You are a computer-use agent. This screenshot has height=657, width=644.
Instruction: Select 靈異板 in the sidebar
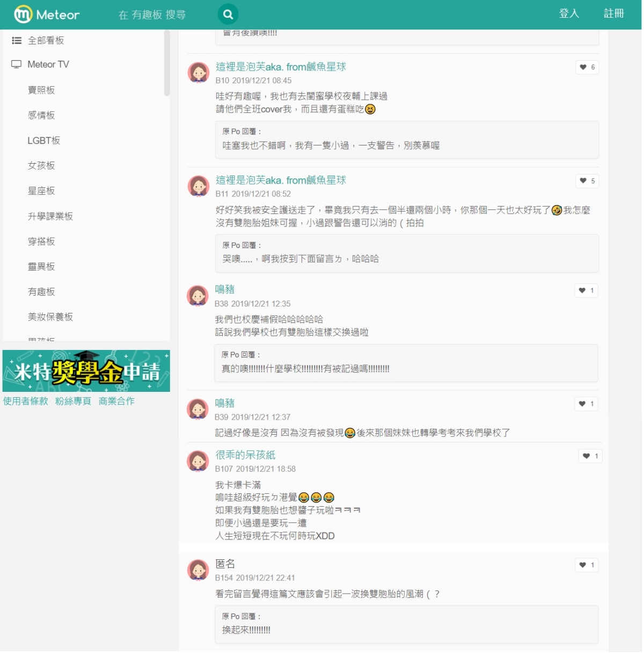point(41,267)
